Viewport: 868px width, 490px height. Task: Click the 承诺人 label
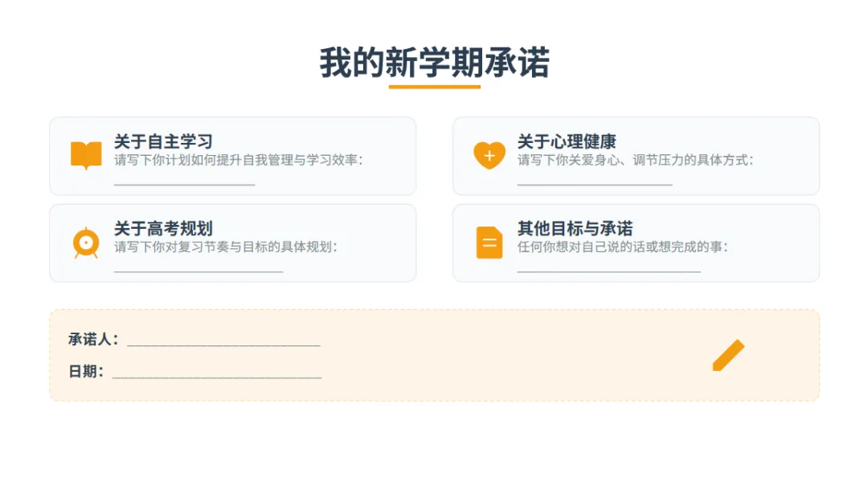[90, 339]
